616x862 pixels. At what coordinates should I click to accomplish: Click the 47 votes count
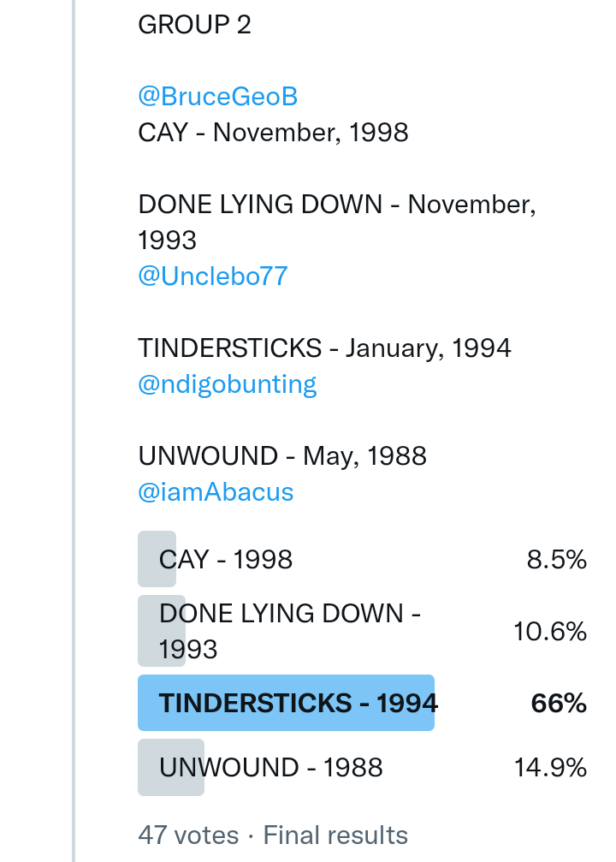coord(188,835)
